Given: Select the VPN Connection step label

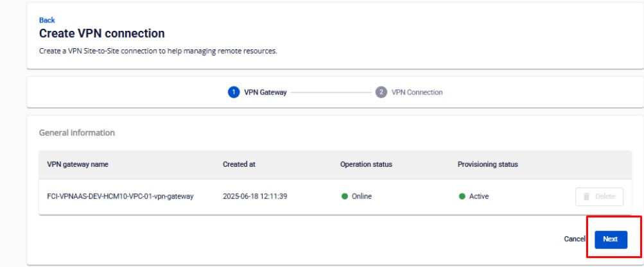Looking at the screenshot, I should 417,92.
